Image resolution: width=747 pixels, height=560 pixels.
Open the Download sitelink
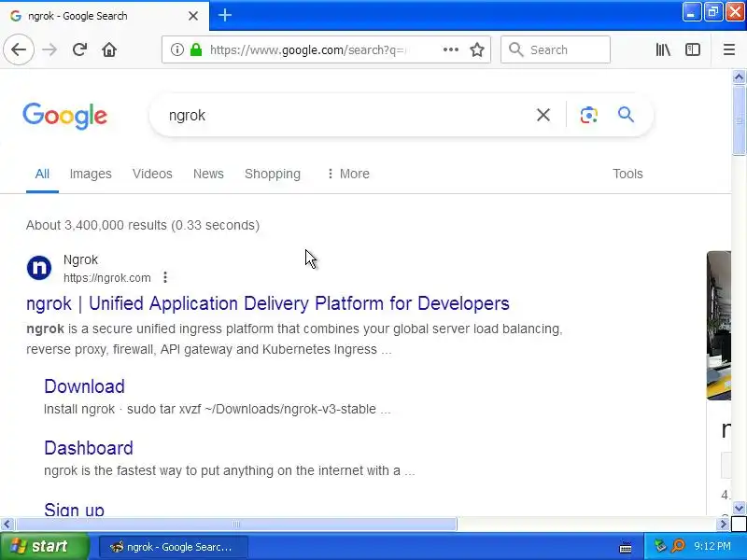(x=84, y=386)
